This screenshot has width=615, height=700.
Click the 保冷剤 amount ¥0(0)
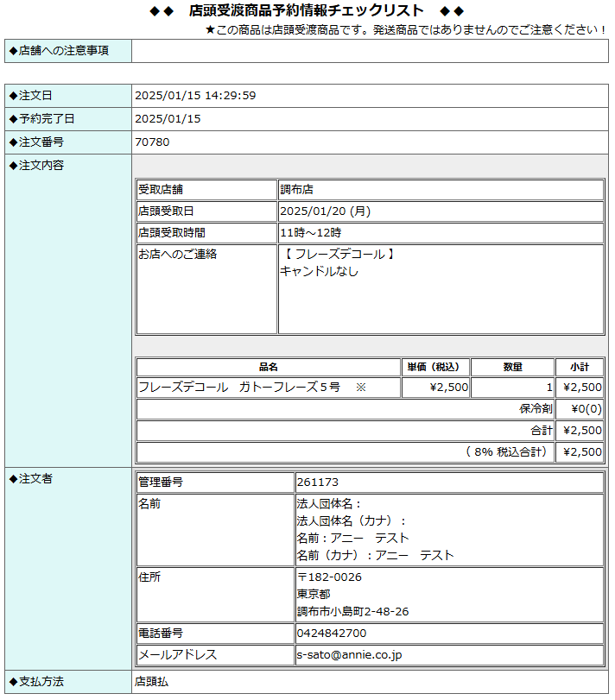(586, 409)
